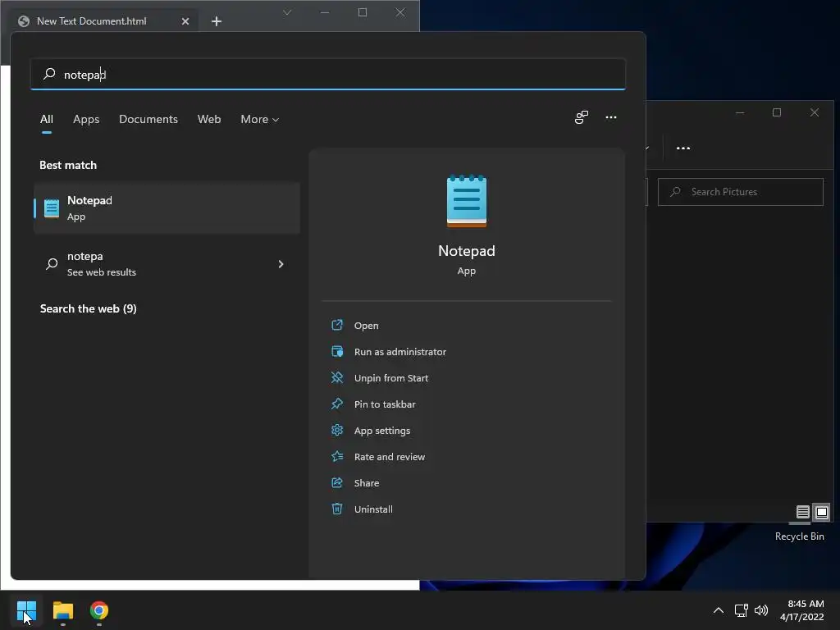Open Notepad from the preview pane
840x630 pixels.
(366, 326)
